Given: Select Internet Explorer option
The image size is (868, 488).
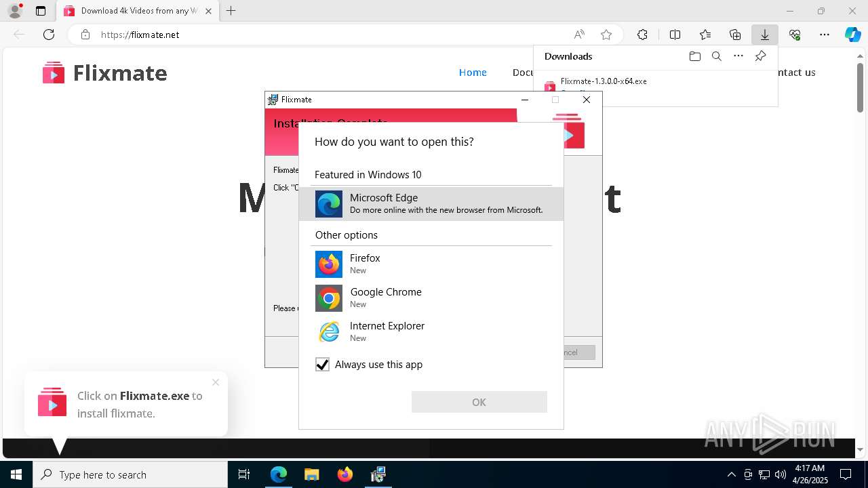Looking at the screenshot, I should click(x=431, y=331).
